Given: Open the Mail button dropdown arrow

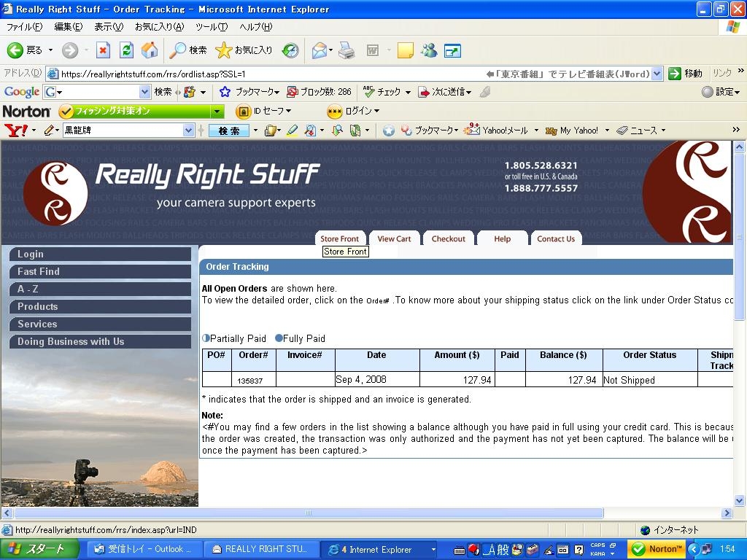Looking at the screenshot, I should [x=330, y=50].
